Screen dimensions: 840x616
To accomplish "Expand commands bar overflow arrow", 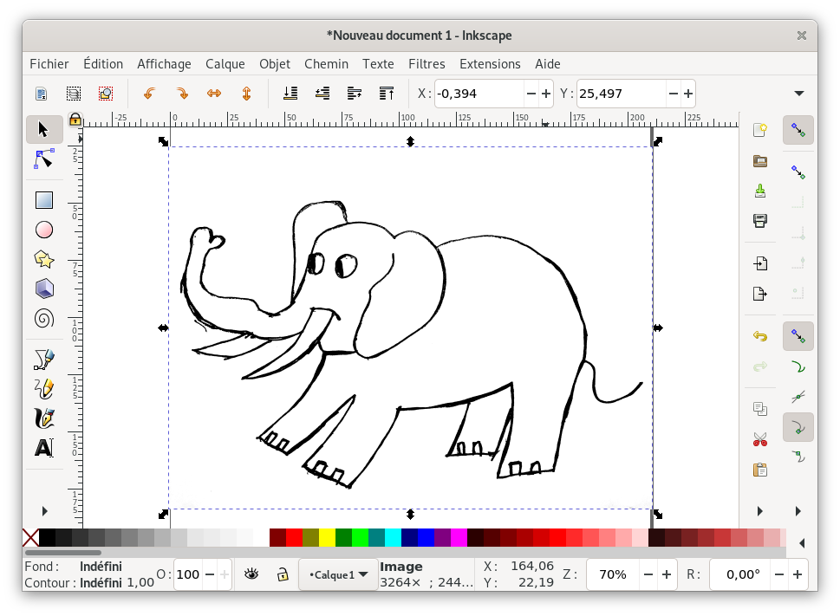I will pos(760,511).
